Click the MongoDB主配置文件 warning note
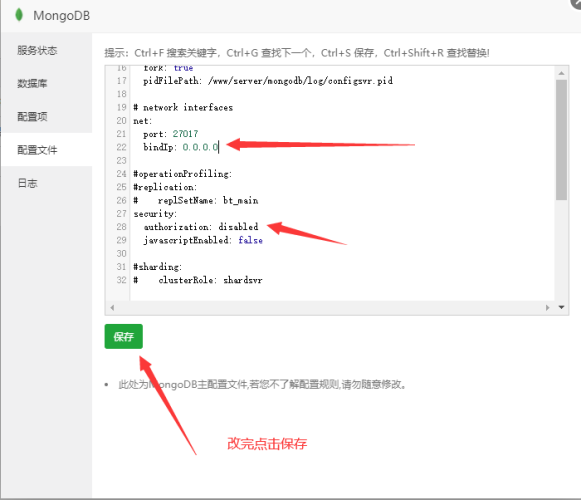This screenshot has width=581, height=500. pyautogui.click(x=262, y=384)
